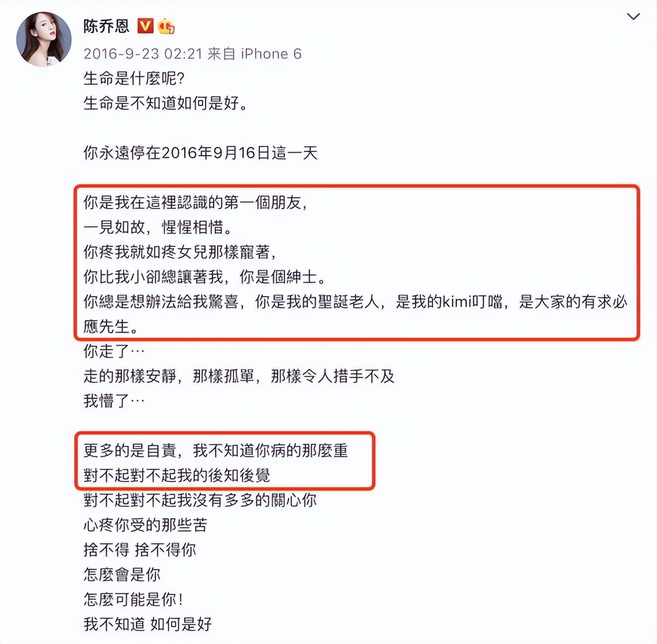Click the line 心疼你受的那些苦
Screen dimensions: 657x644
[x=145, y=525]
